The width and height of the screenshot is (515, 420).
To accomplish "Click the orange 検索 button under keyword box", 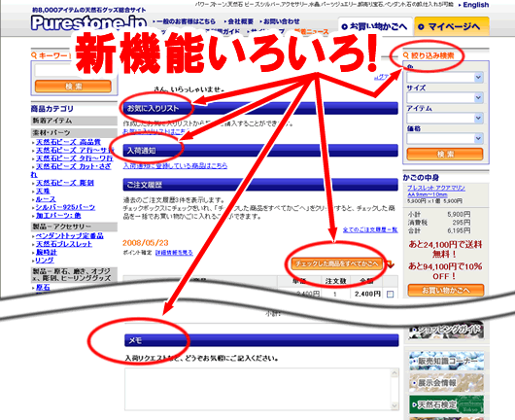I will click(73, 87).
